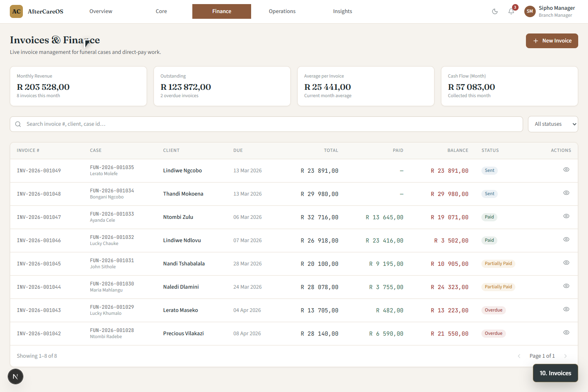Click the CLIENT column header
Viewport: 588px width, 392px height.
click(x=171, y=151)
